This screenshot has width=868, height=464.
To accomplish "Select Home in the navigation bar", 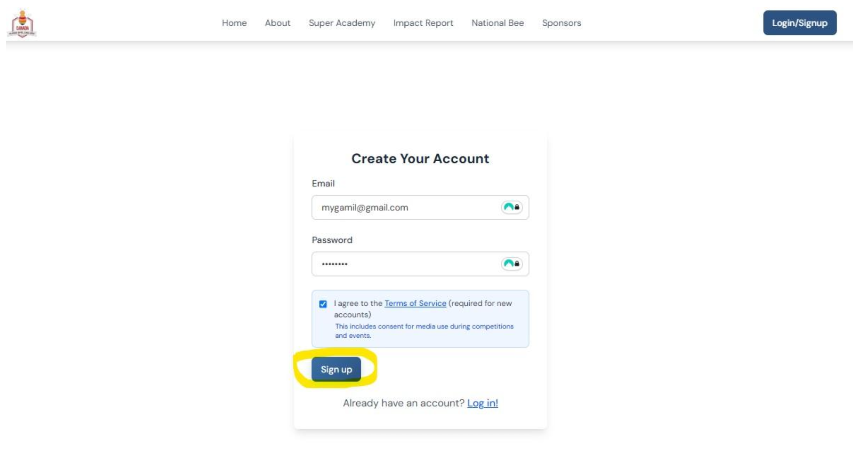I will click(234, 23).
